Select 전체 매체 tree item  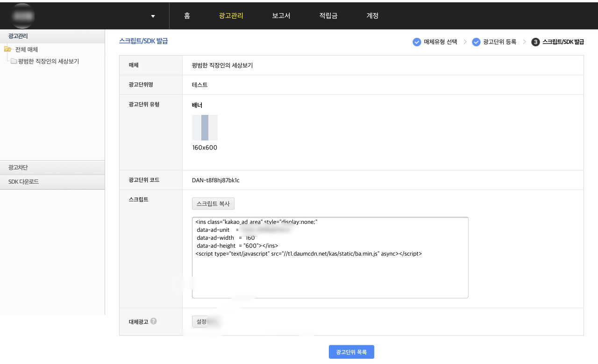pos(27,50)
